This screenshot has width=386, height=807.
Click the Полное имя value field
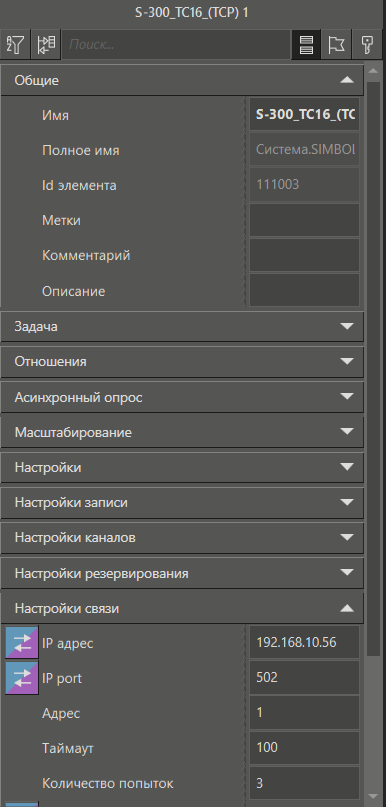tap(304, 149)
